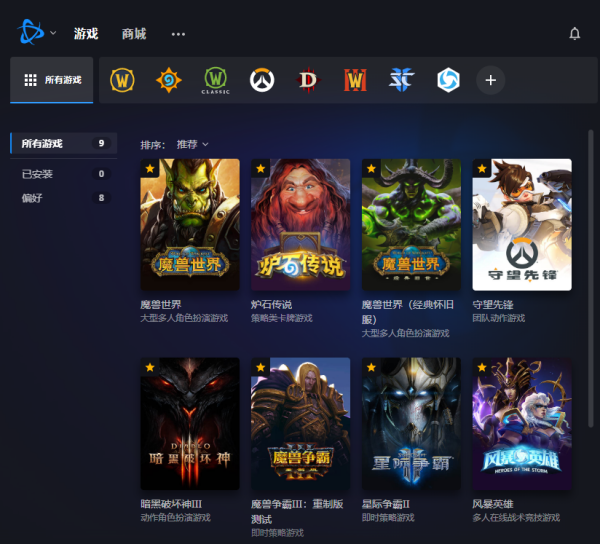This screenshot has width=600, height=544.
Task: Toggle favorite star on 魔兽世界 card
Action: (150, 168)
